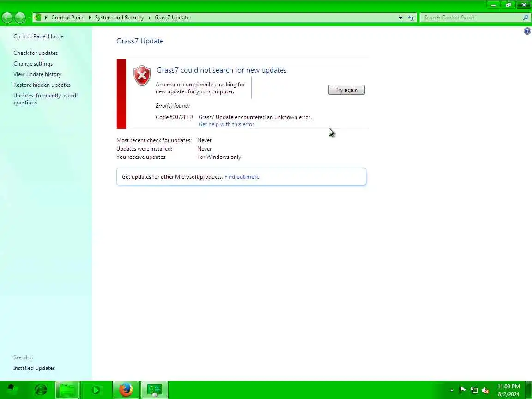This screenshot has width=532, height=399.
Task: Select System and Security breadcrumb
Action: tap(120, 18)
